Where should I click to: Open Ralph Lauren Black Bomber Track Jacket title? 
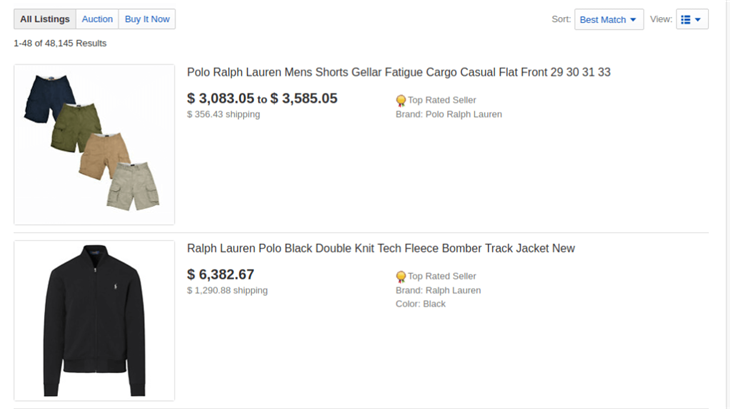(x=381, y=248)
